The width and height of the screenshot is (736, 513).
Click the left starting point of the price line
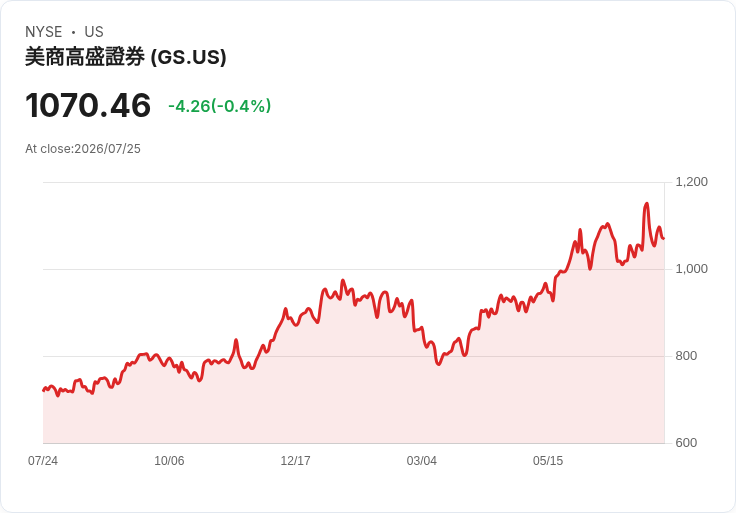(x=44, y=390)
